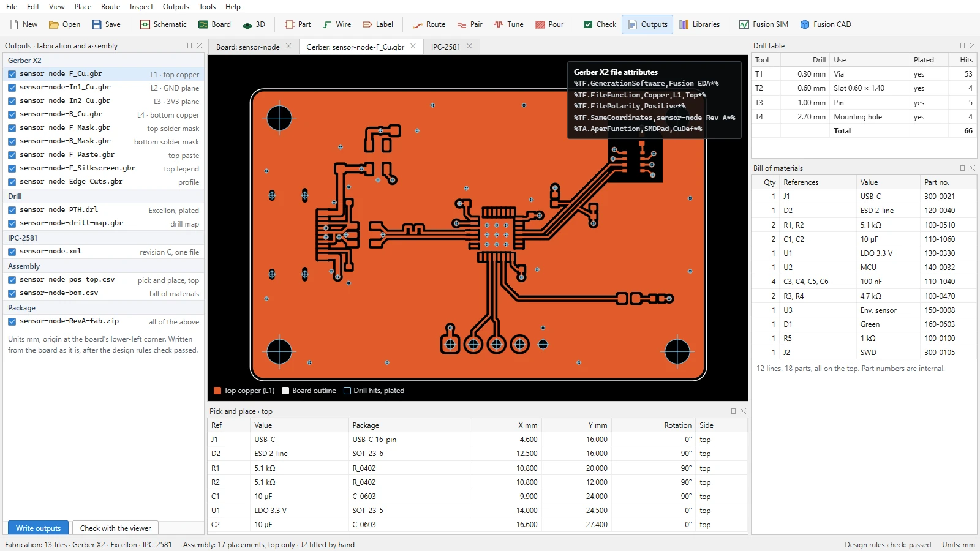Launch the 3D view

point(254,24)
